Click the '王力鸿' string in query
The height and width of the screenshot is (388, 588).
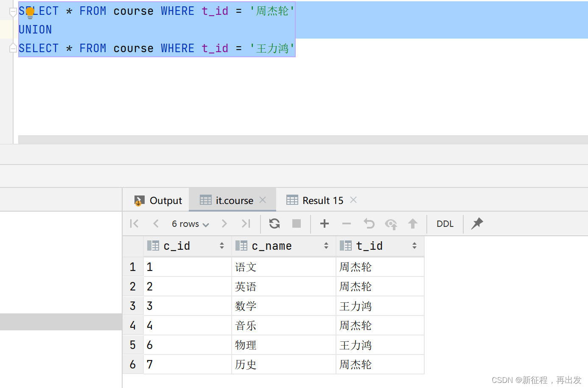pyautogui.click(x=272, y=48)
